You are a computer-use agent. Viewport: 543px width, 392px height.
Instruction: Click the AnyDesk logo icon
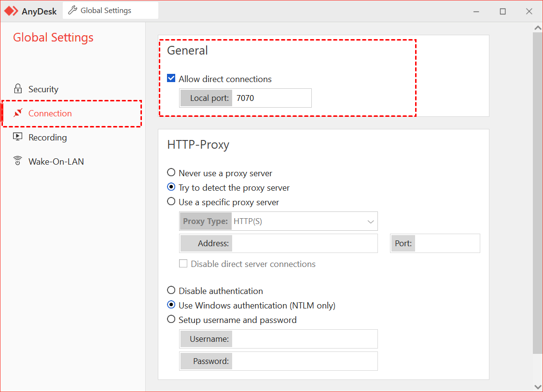coord(11,11)
